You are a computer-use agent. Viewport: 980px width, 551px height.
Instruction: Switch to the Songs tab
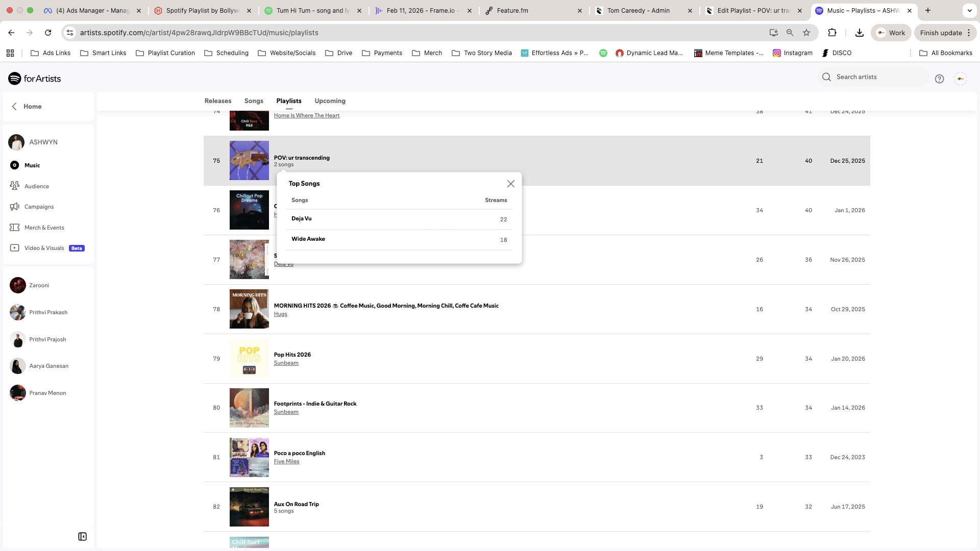pos(254,101)
